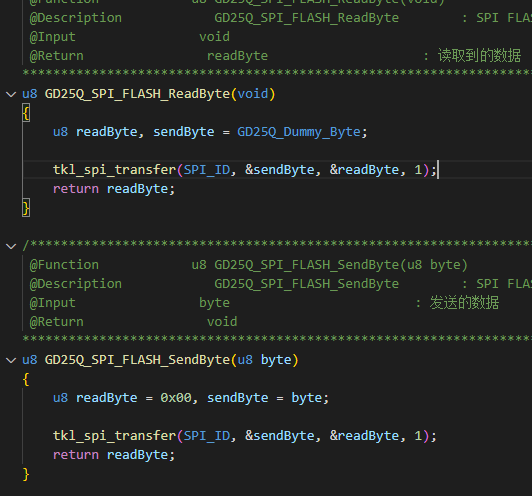Click the GD25Q_SPI_FLASH_SendByte function name in definition
This screenshot has height=496, width=532.
(x=137, y=360)
